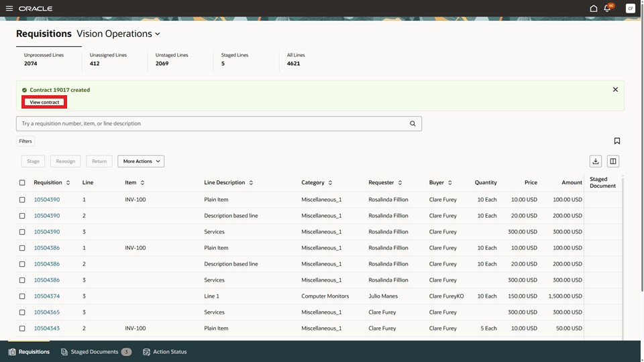Show the Unprocessed Lines tile
Viewport: 644px width, 362px height.
[x=49, y=60]
